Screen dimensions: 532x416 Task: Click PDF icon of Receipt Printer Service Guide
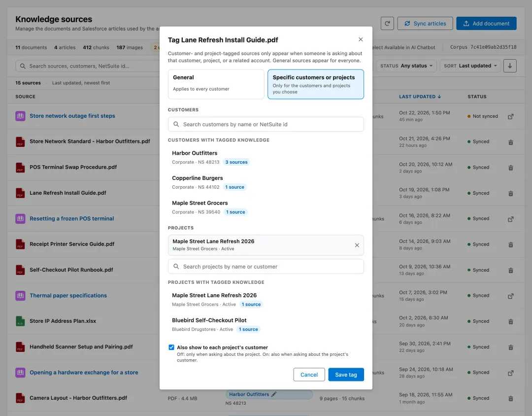point(20,244)
